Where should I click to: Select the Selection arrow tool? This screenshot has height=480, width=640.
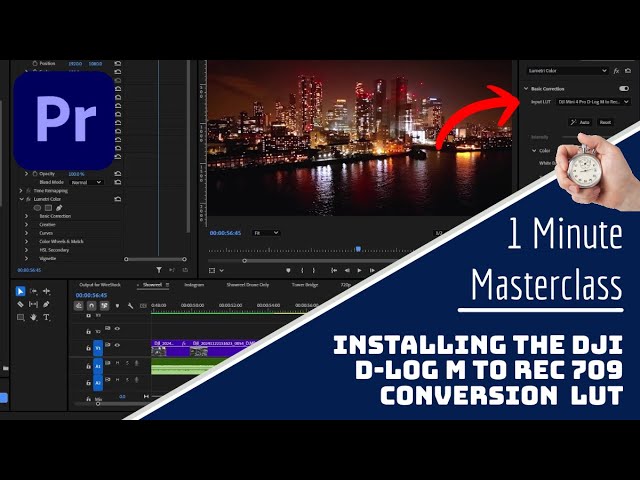point(20,291)
